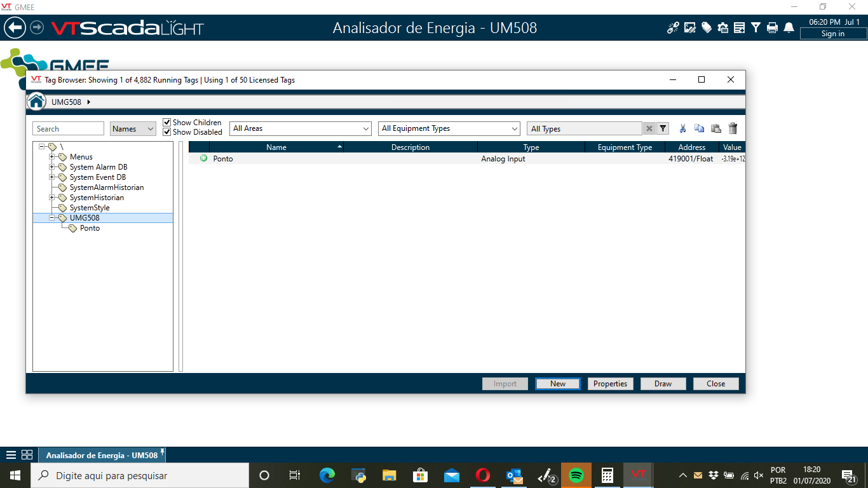This screenshot has width=868, height=488.
Task: Clear the type filter with X button
Action: point(649,128)
